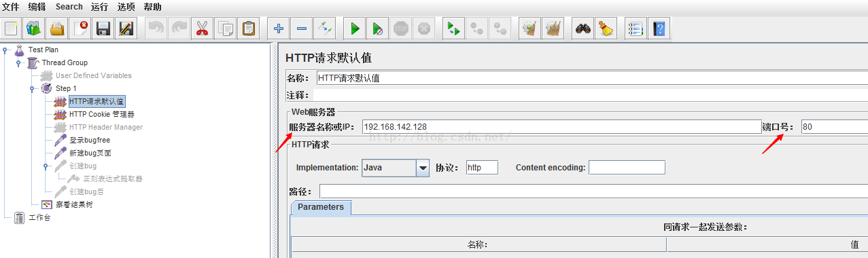Click the Open file folder icon
868x258 pixels.
pos(57,29)
